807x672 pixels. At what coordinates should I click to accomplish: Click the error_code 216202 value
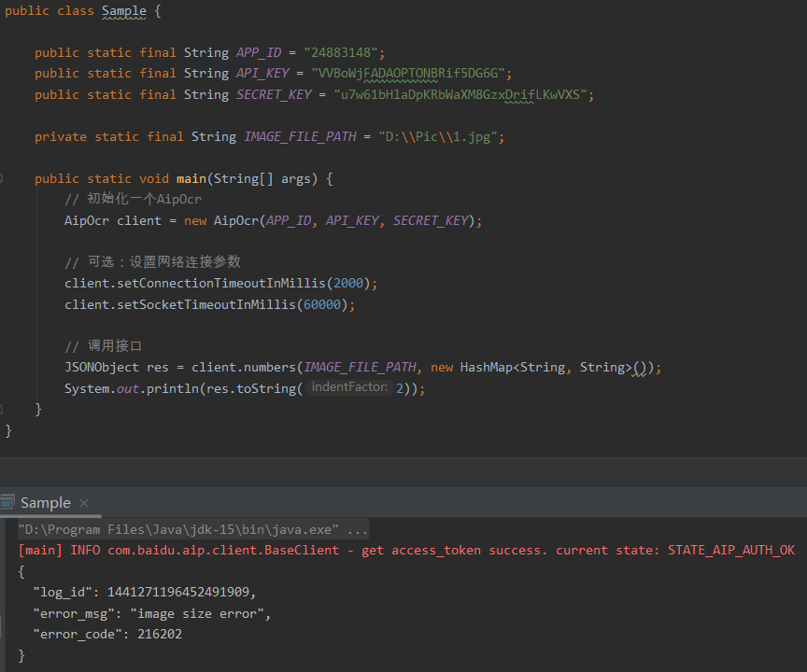click(160, 635)
